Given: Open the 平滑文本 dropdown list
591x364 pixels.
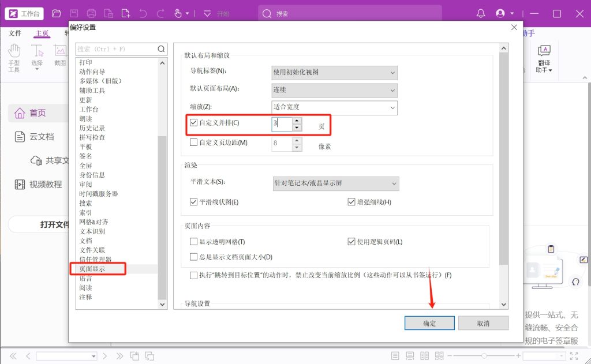Looking at the screenshot, I should [x=335, y=183].
